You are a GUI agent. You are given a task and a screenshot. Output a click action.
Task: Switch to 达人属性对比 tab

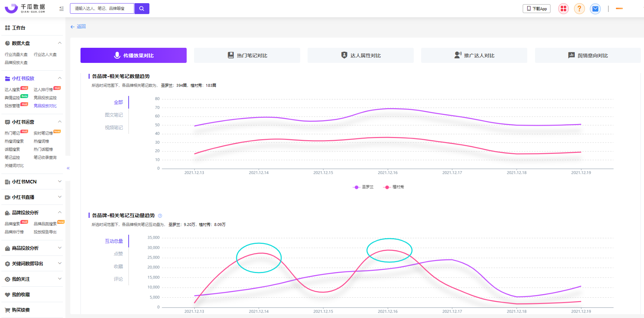coord(361,56)
